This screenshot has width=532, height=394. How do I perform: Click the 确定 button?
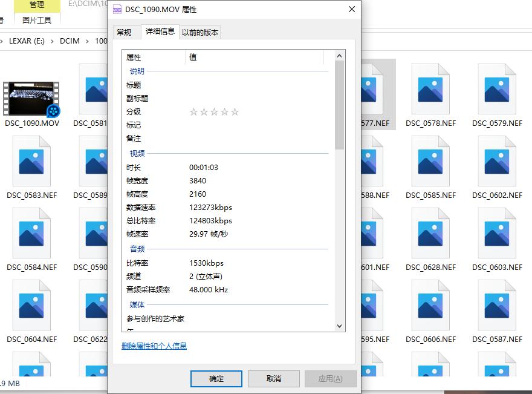216,378
